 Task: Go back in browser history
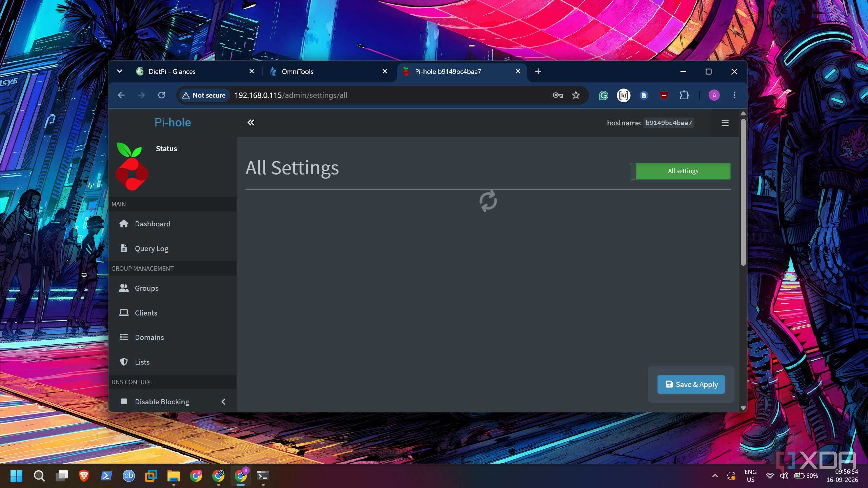[121, 95]
